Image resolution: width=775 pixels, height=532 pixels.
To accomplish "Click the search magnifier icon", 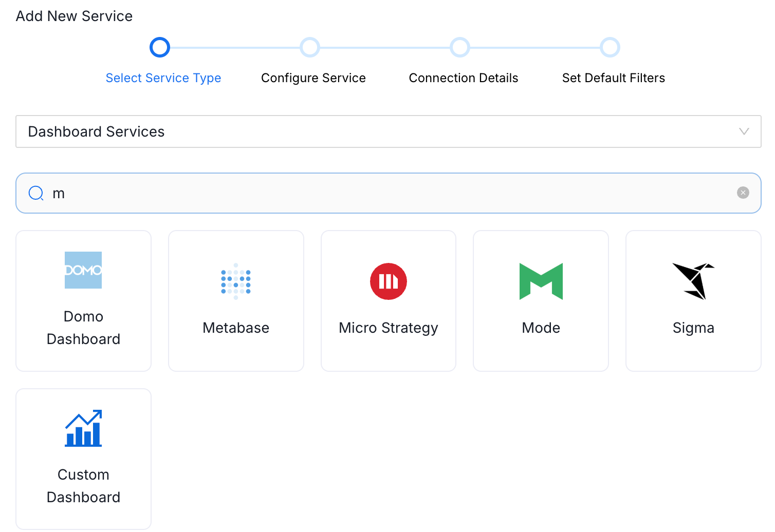I will (x=36, y=193).
